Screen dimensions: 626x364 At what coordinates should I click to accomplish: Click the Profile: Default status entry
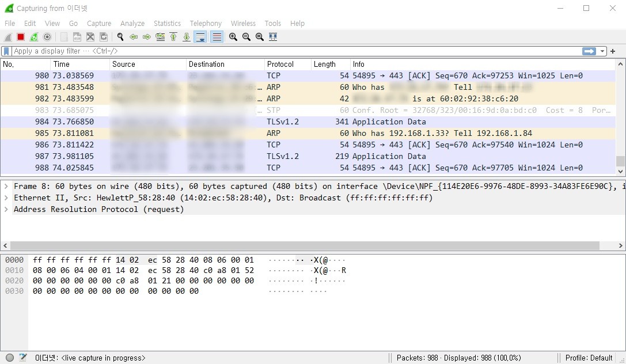[589, 358]
